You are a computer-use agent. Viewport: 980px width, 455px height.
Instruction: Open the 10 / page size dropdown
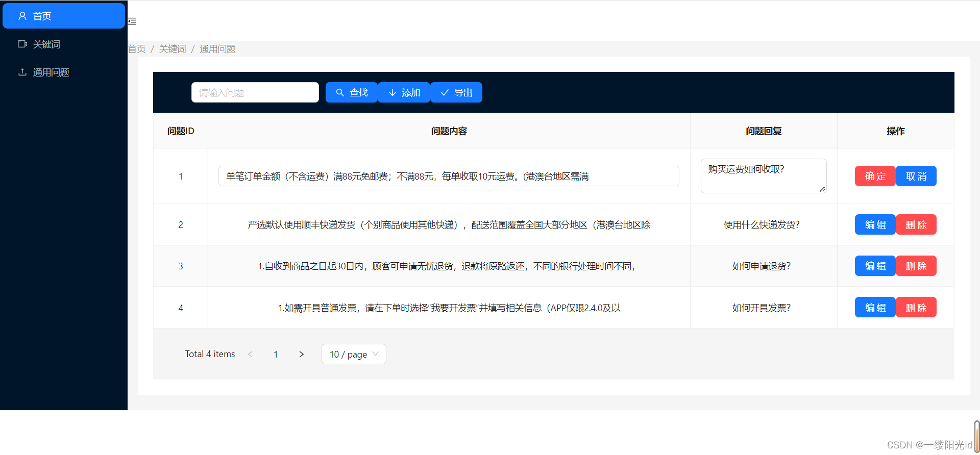354,354
